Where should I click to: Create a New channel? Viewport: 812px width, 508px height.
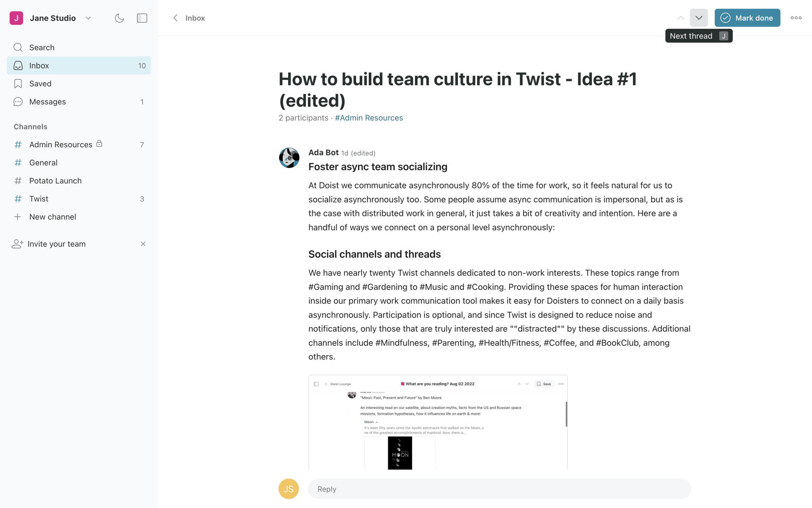[x=79, y=217]
